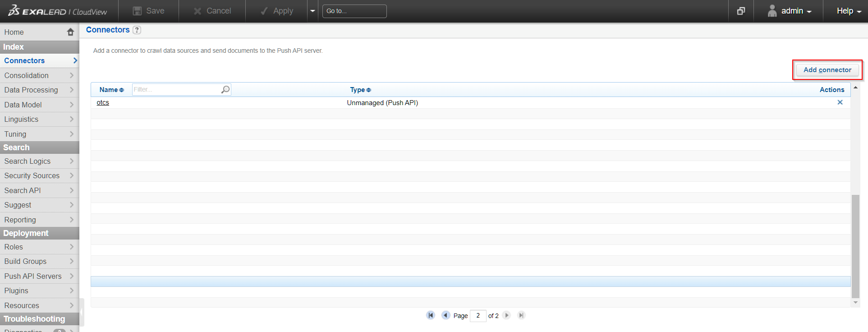Open Tuning in the sidebar
This screenshot has height=332, width=868.
(40, 134)
